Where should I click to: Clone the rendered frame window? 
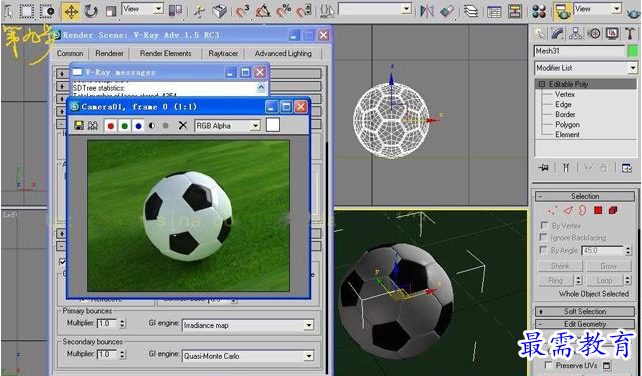(93, 126)
